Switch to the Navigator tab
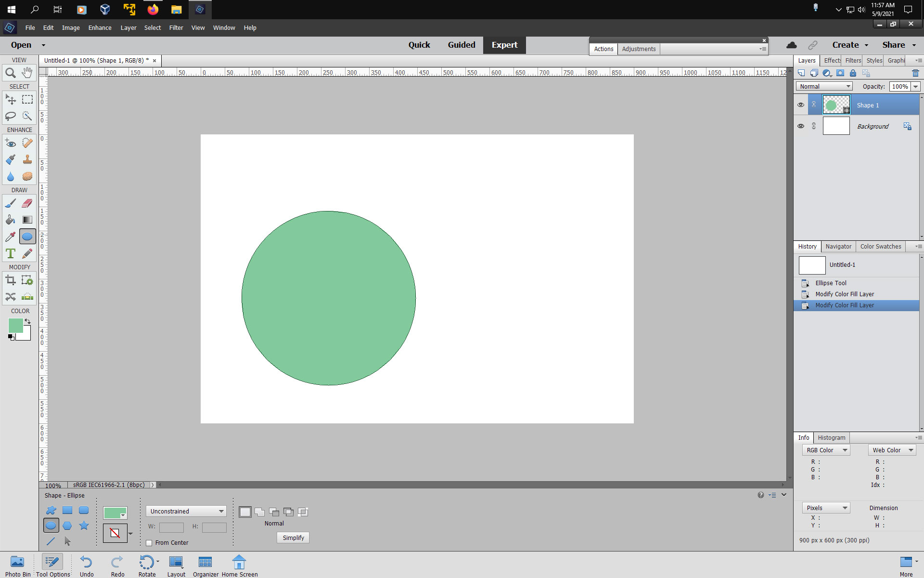This screenshot has height=578, width=924. coord(838,247)
